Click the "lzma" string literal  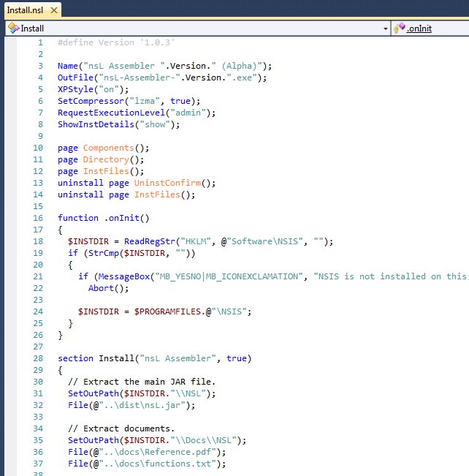(145, 101)
